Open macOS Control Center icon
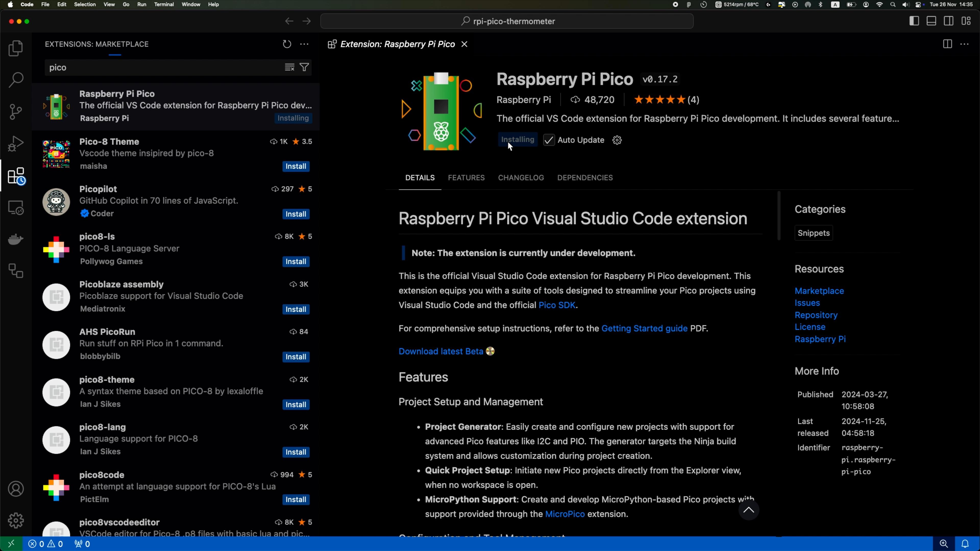 coord(919,5)
